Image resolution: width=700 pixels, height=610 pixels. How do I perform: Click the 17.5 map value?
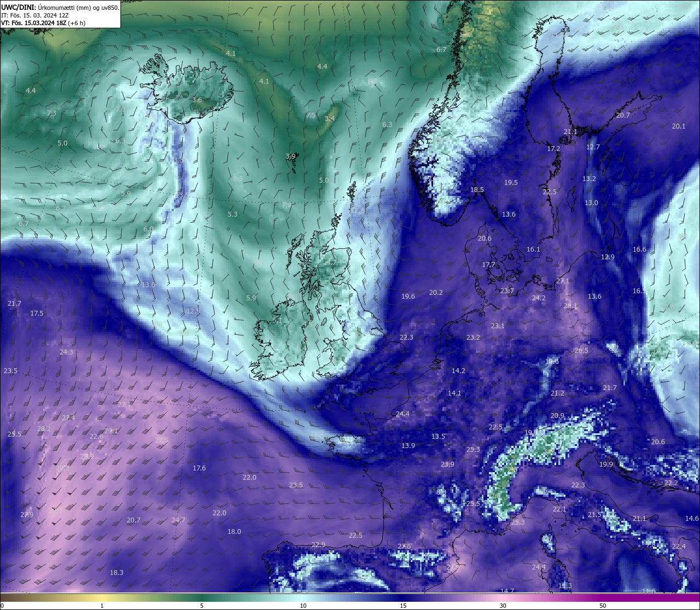[x=37, y=313]
